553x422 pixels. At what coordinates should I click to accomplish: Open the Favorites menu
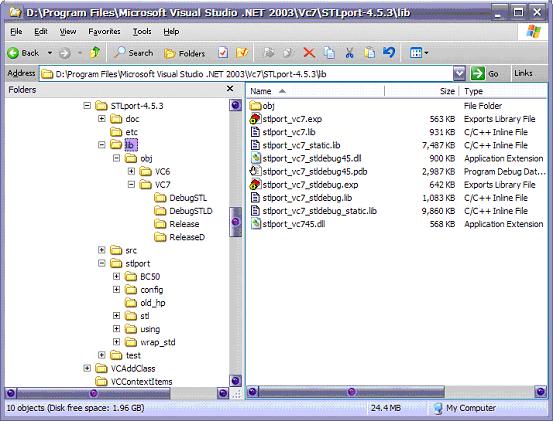(104, 32)
